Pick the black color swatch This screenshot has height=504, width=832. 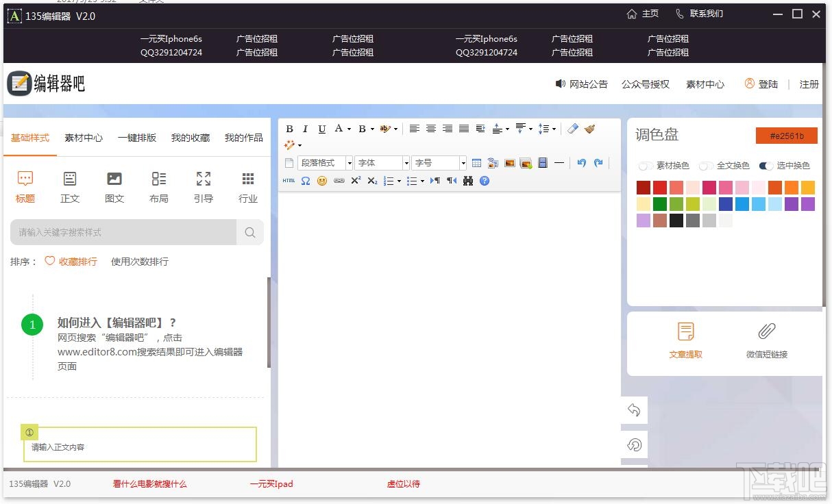676,220
